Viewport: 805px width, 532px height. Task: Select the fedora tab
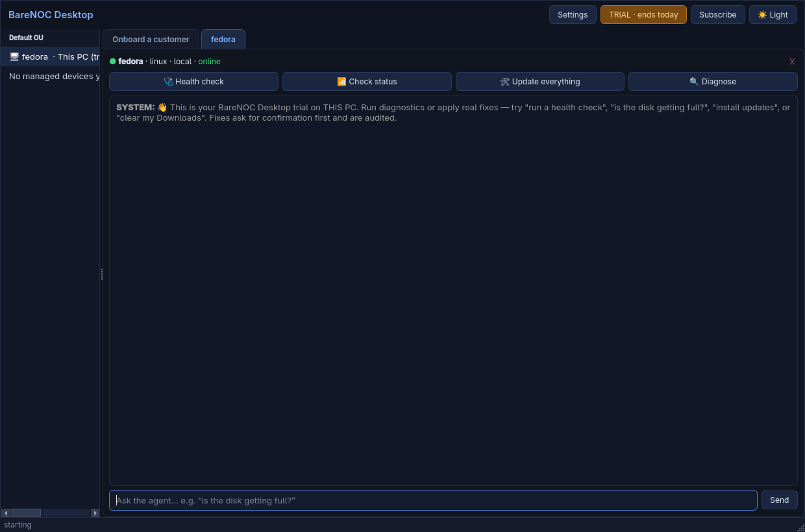click(x=223, y=39)
